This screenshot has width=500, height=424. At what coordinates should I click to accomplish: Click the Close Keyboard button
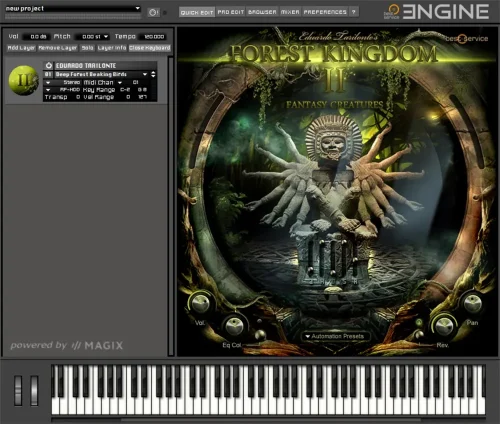pos(150,48)
